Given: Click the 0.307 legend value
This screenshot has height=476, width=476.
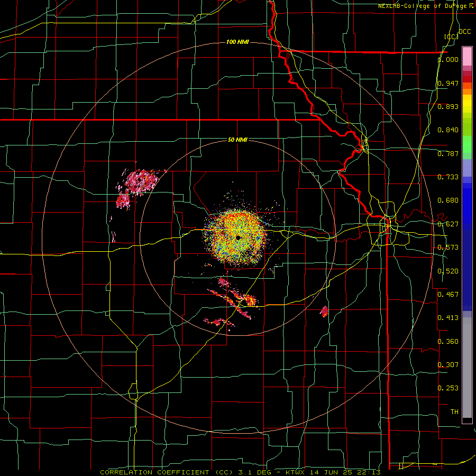Looking at the screenshot, I should [448, 364].
